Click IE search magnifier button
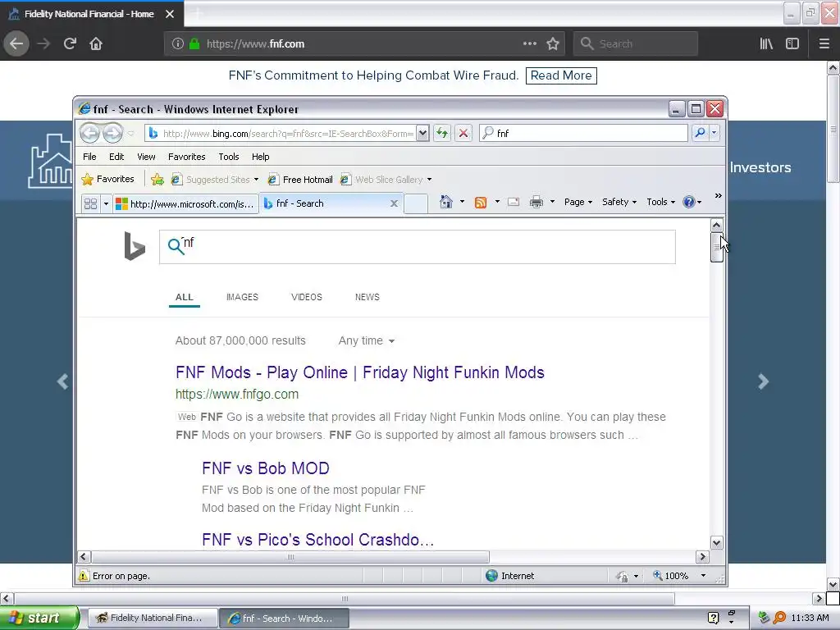Viewport: 840px width, 630px height. [x=700, y=132]
